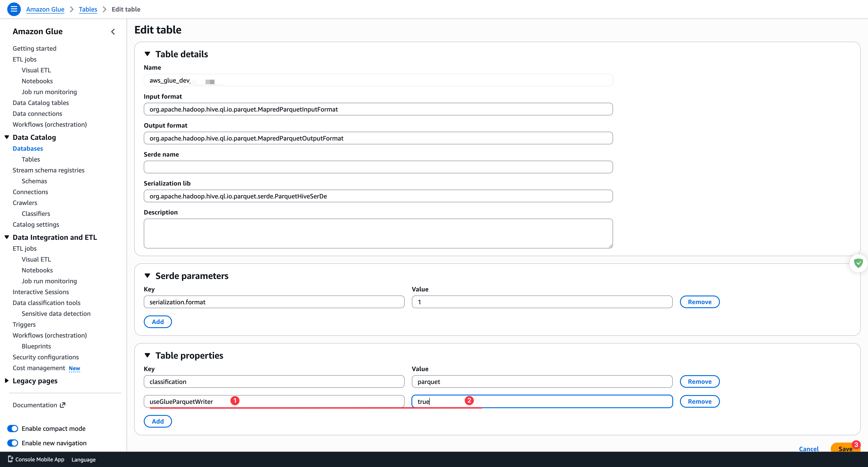Save the table edits
The image size is (868, 467).
point(844,448)
